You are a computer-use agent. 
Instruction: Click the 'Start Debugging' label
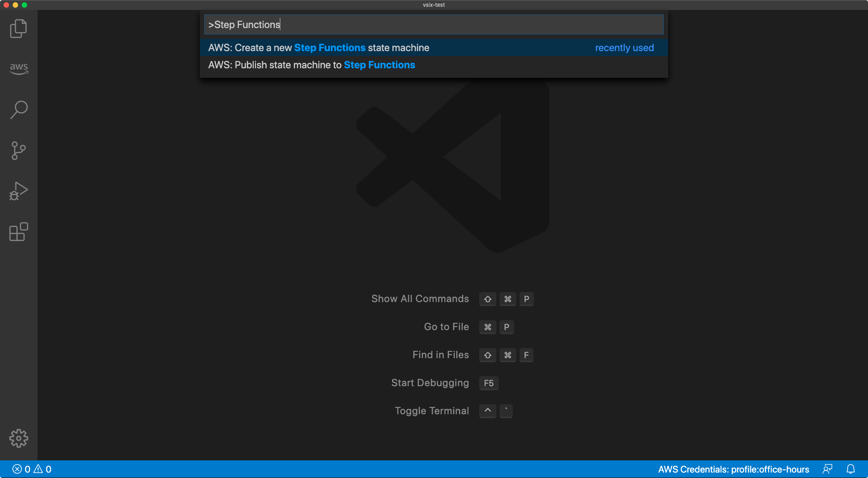click(430, 383)
